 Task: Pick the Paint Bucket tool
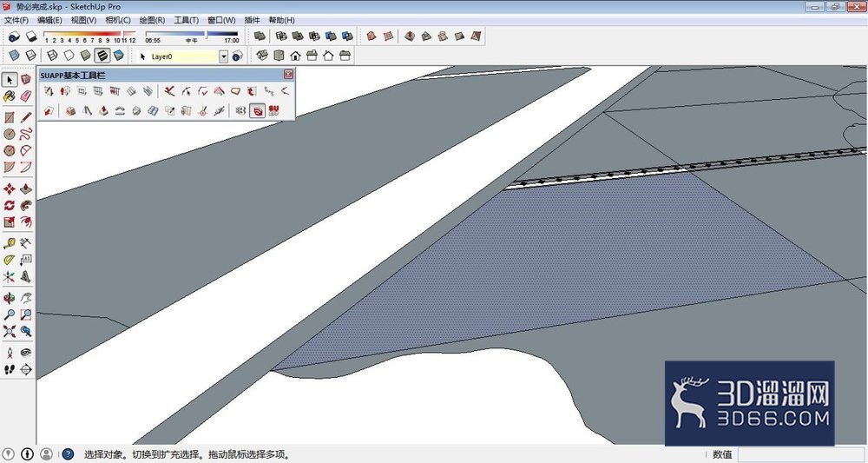point(10,96)
